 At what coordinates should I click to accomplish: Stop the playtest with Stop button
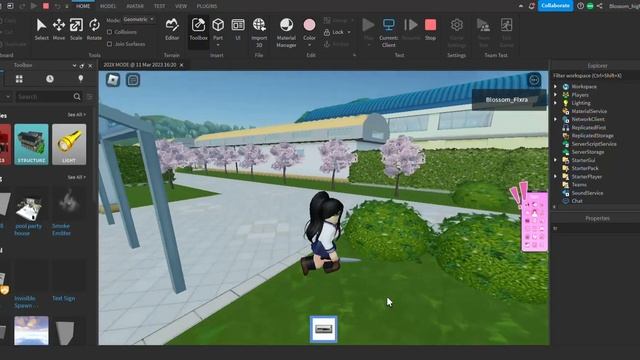pyautogui.click(x=430, y=29)
